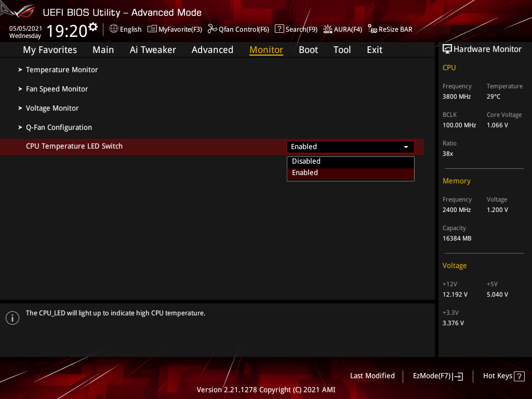The height and width of the screenshot is (399, 532).
Task: Click the 05/05/2021 date text
Action: tap(25, 29)
